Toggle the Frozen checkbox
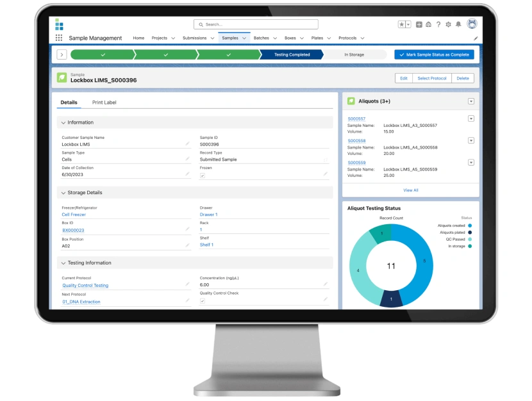 [203, 176]
